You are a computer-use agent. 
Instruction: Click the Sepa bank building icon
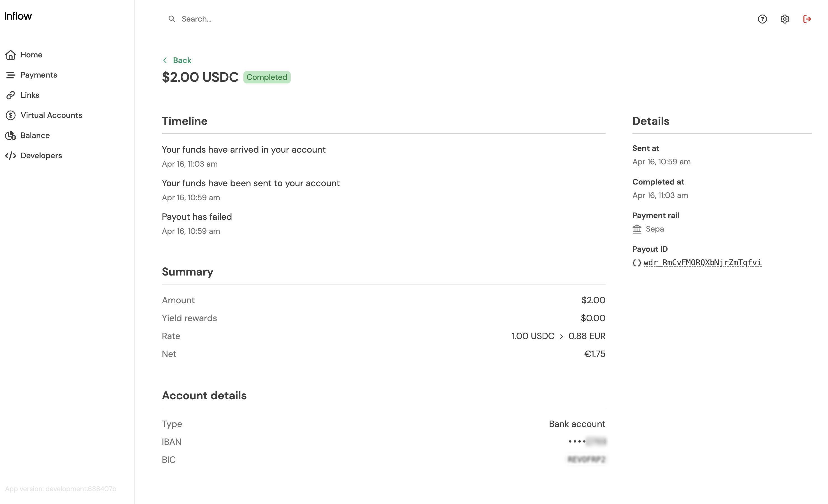[x=637, y=229]
